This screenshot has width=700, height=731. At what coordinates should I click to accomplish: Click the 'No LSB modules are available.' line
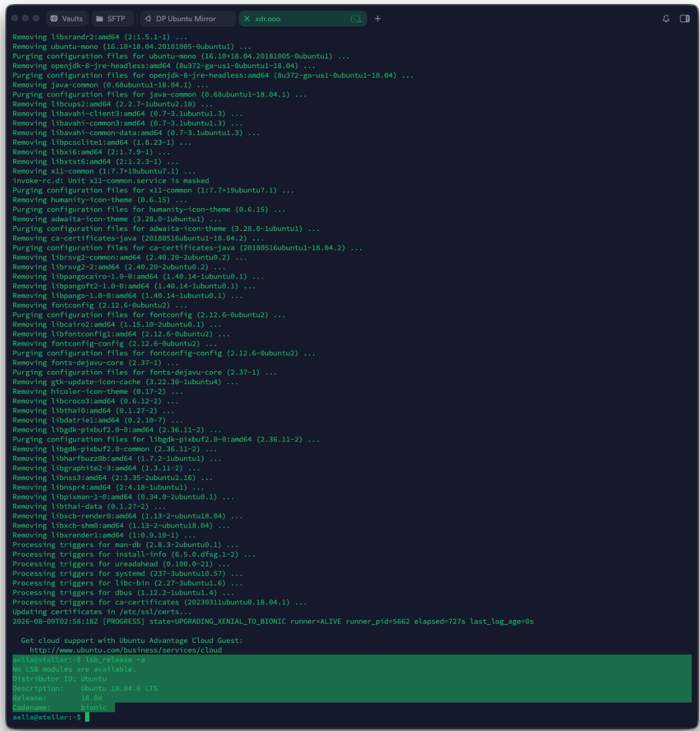tap(74, 669)
